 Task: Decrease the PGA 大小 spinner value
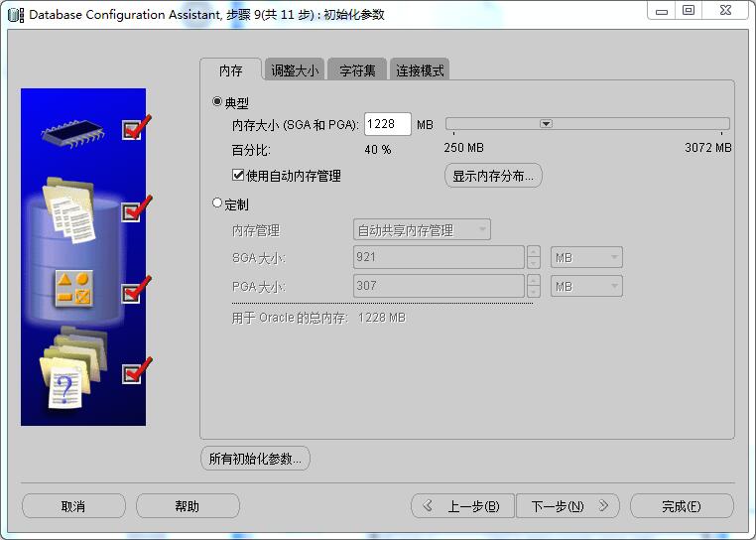point(533,292)
